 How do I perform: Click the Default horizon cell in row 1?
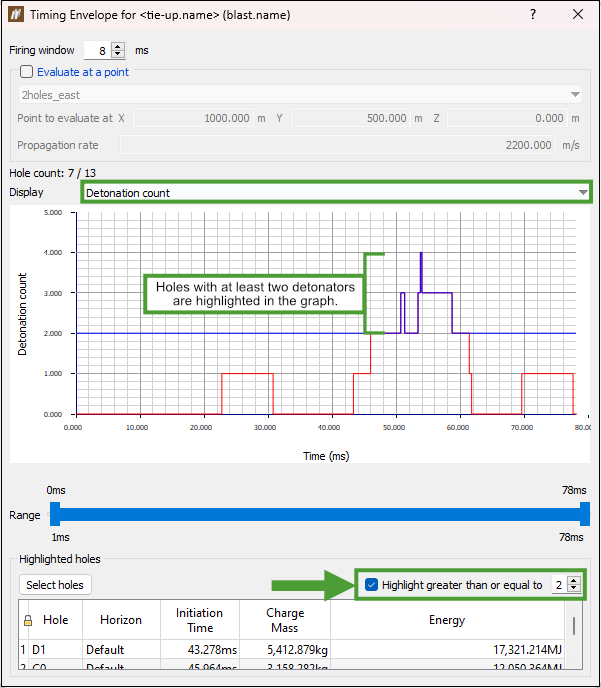(121, 649)
